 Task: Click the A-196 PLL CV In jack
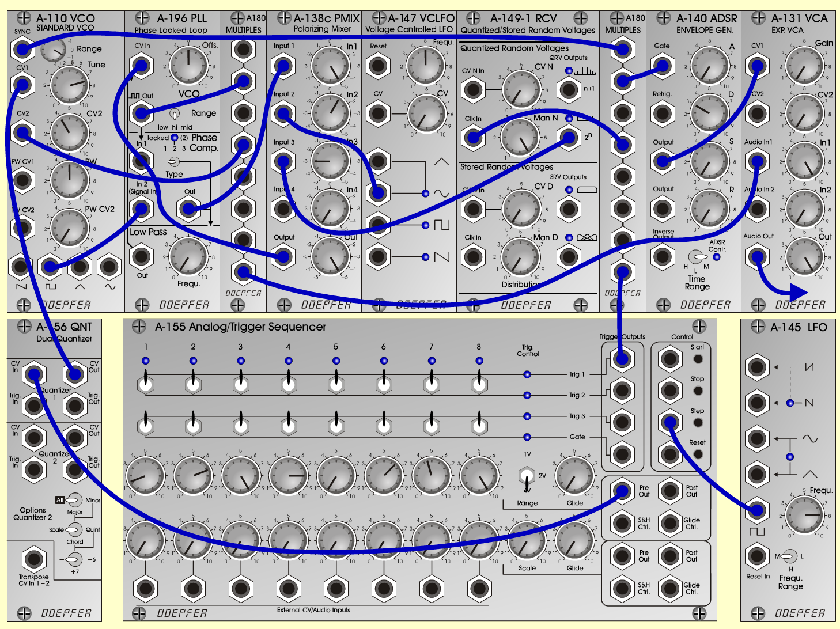click(x=142, y=66)
